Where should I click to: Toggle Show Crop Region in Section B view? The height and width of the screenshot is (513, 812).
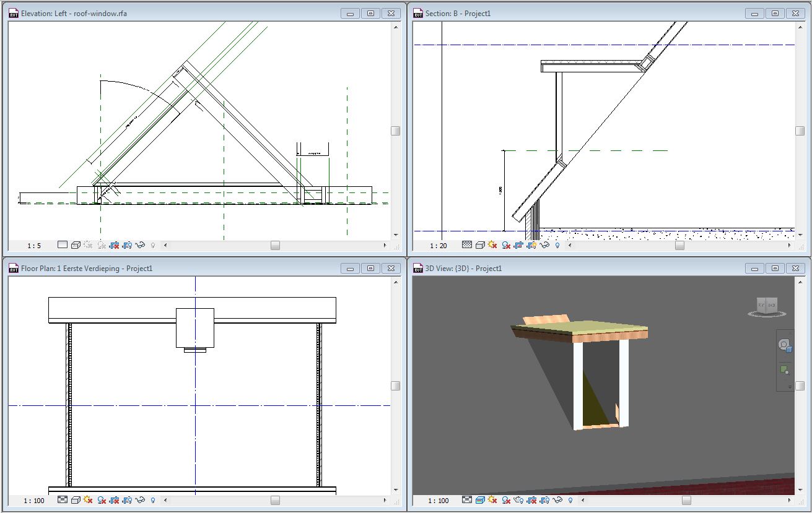coord(531,245)
